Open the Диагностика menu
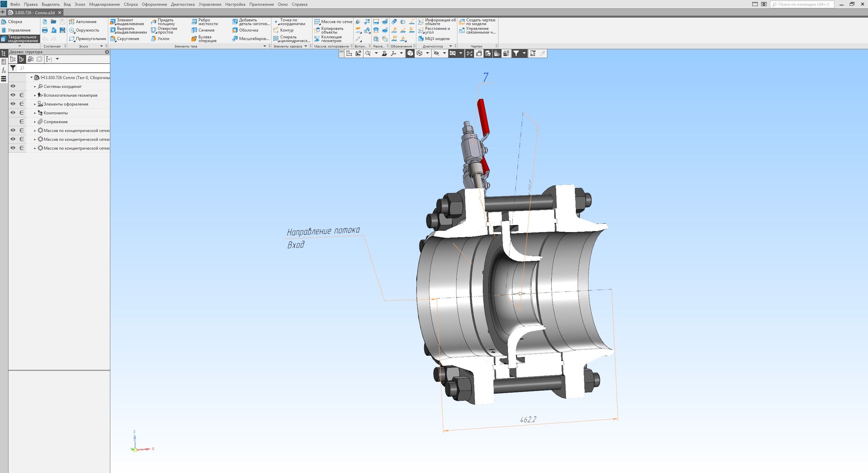This screenshot has height=473, width=868. point(183,4)
